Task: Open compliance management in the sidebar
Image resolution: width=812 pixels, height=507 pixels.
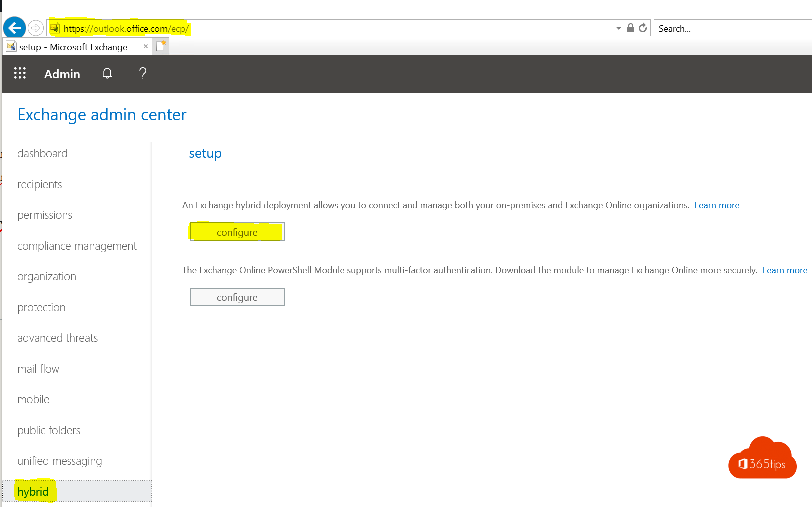Action: [x=77, y=246]
